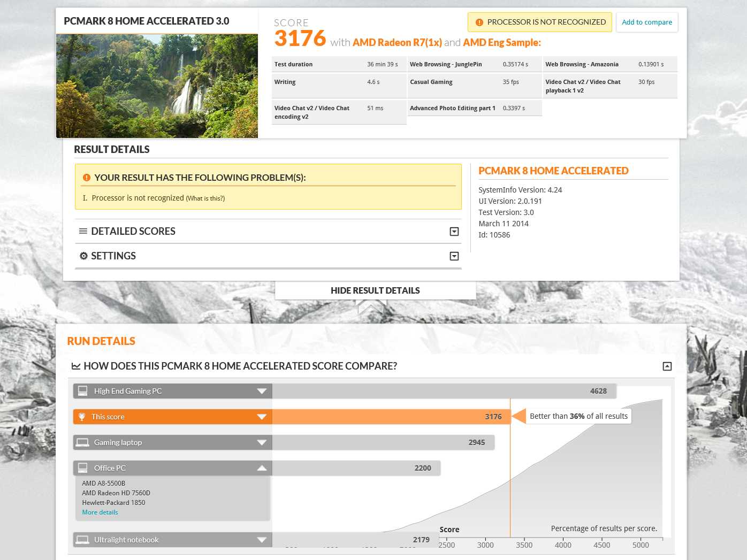This screenshot has width=747, height=560.
Task: Click the 2945 Gaming laptop score bar
Action: (383, 442)
